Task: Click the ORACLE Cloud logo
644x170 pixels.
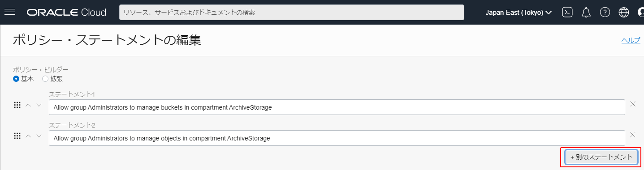Action: click(66, 12)
